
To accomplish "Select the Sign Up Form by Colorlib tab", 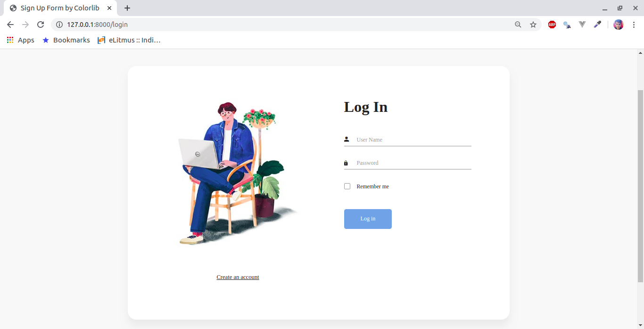I will 60,8.
